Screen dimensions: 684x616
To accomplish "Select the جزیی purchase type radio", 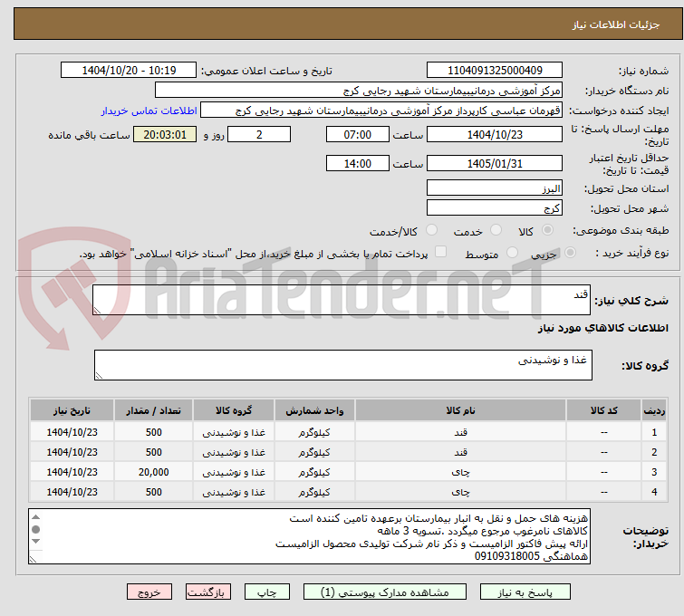I will click(x=570, y=253).
